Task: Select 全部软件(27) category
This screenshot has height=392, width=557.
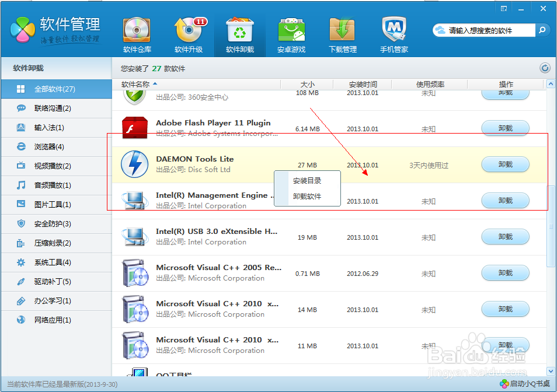Action: click(57, 89)
